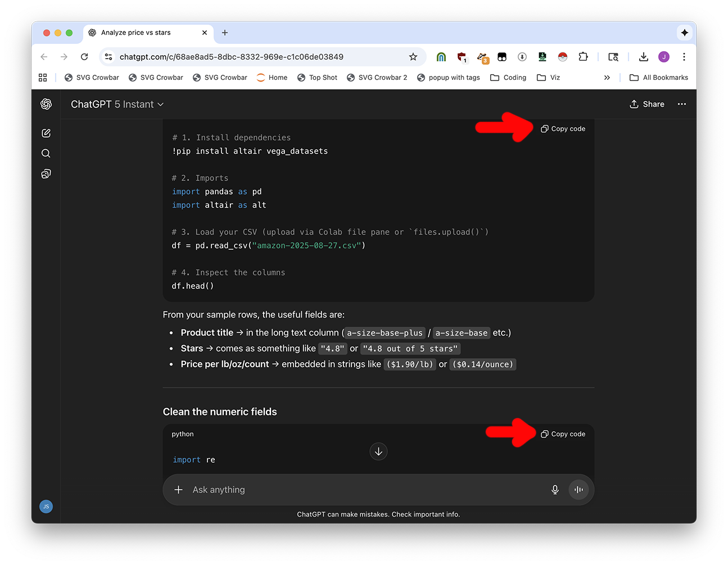Click the plus attachment button in composer
This screenshot has height=565, width=728.
(178, 490)
